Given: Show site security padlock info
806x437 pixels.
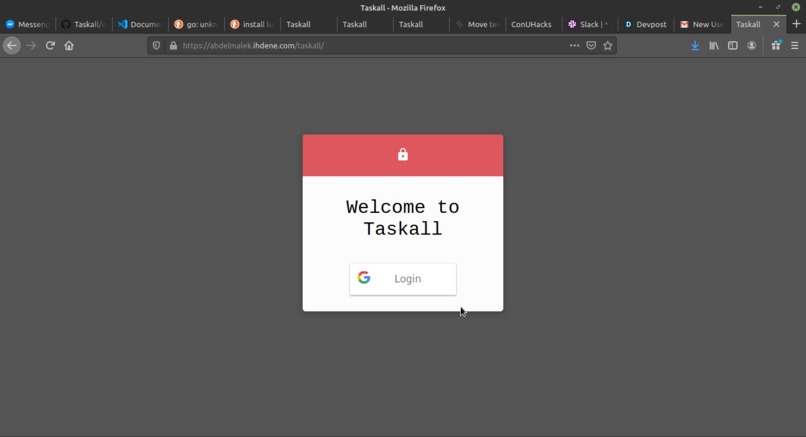Looking at the screenshot, I should [x=173, y=45].
